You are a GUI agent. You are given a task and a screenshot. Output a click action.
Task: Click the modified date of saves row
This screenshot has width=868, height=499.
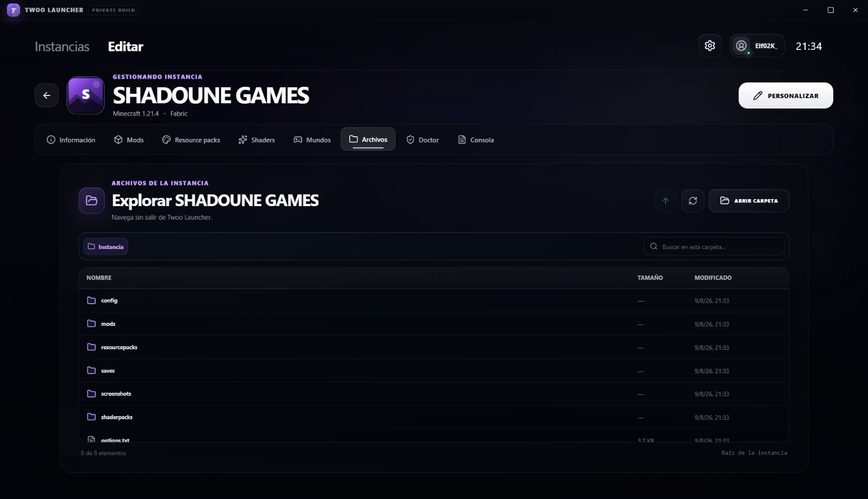712,371
